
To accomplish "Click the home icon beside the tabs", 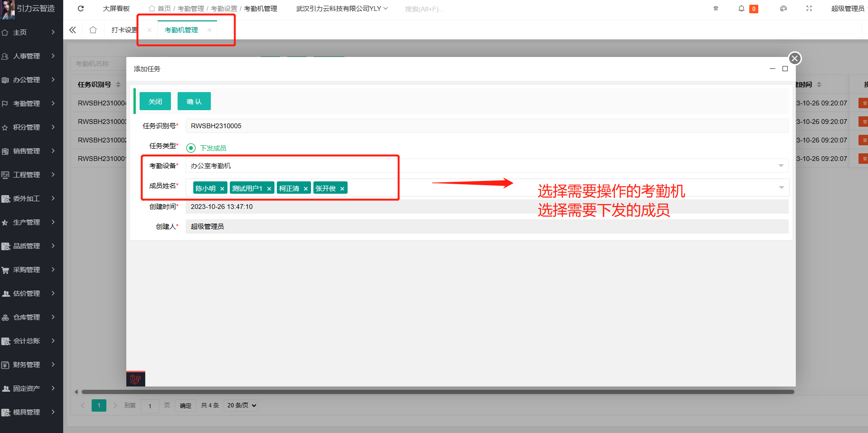I will point(93,30).
